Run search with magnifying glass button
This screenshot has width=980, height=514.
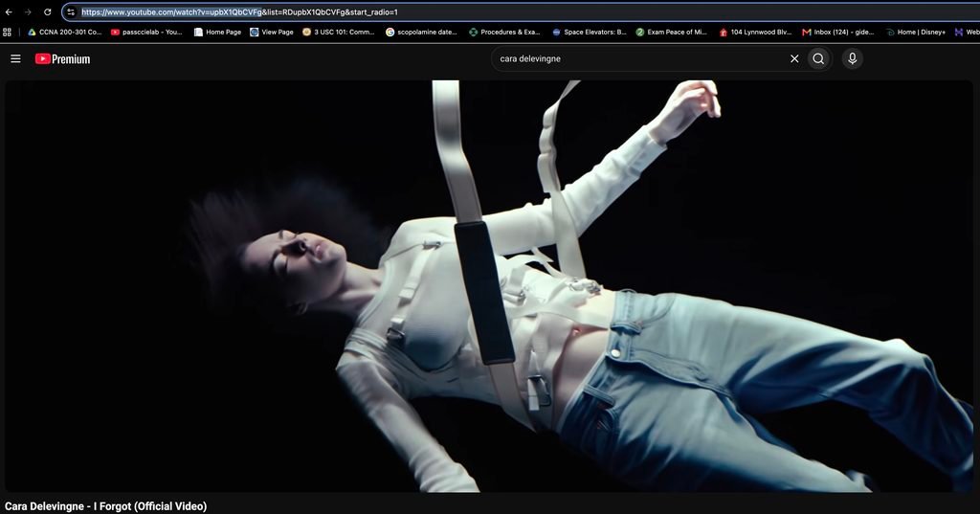tap(818, 58)
